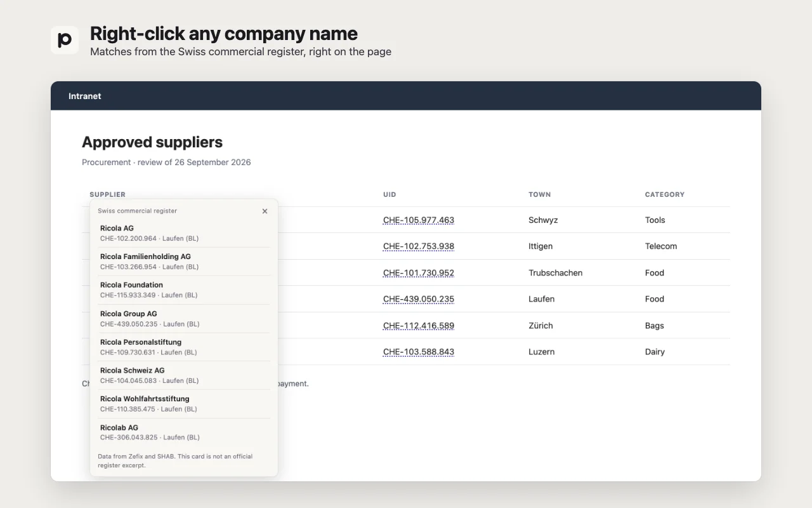The width and height of the screenshot is (812, 508).
Task: Click the SUPPLIER column header
Action: pos(108,194)
